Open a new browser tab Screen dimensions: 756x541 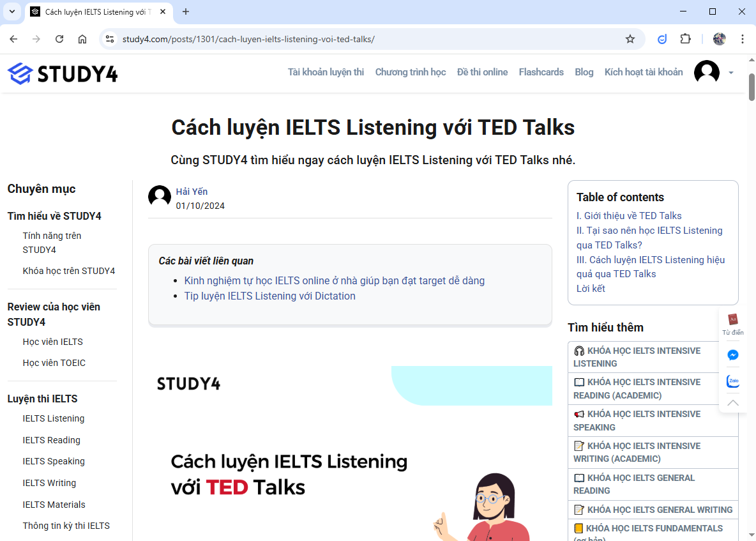click(x=186, y=11)
